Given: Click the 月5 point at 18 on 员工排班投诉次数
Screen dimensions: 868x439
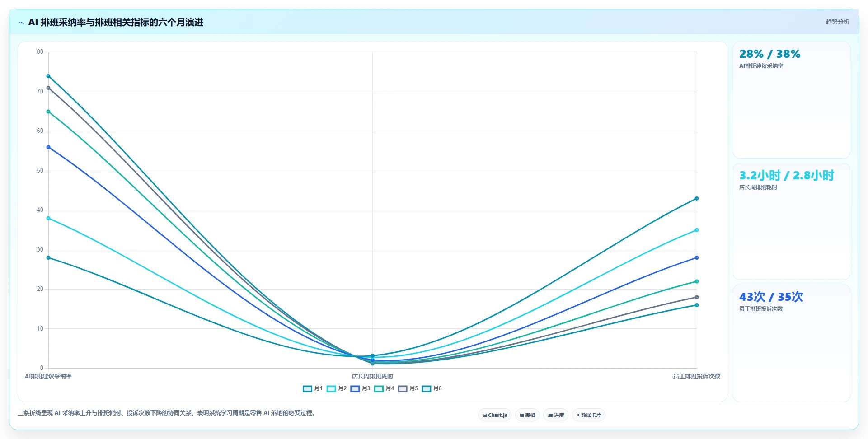Looking at the screenshot, I should tap(697, 297).
